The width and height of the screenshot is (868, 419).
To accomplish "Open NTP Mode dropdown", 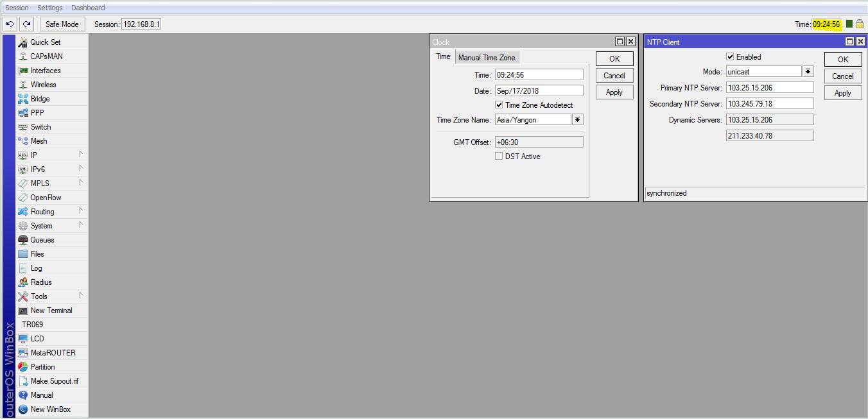I will point(808,72).
